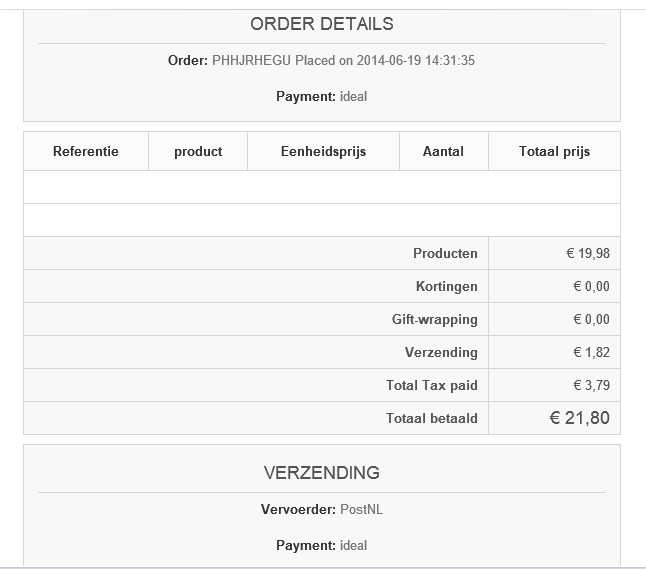Click the Verzending cost € 1,82
The height and width of the screenshot is (569, 646).
click(592, 352)
